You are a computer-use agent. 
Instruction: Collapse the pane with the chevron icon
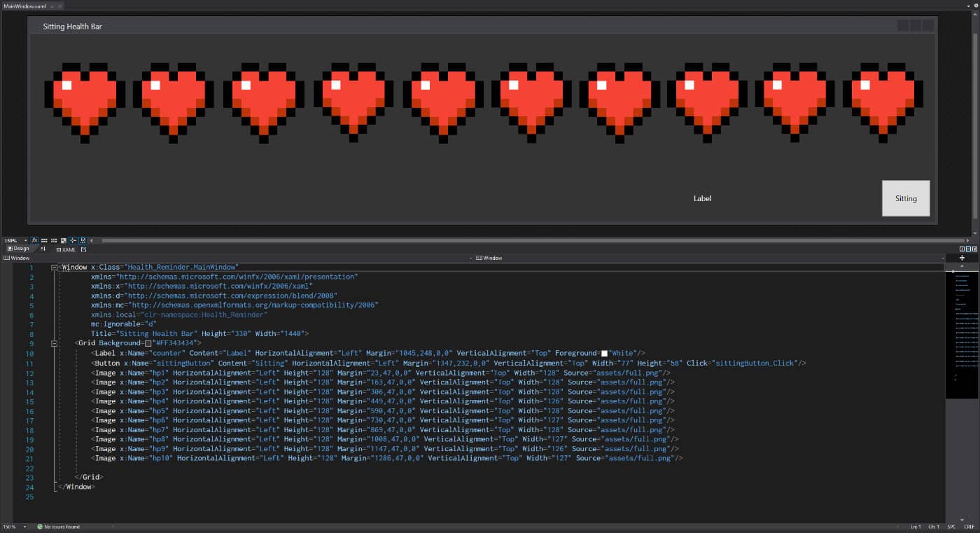pyautogui.click(x=974, y=249)
